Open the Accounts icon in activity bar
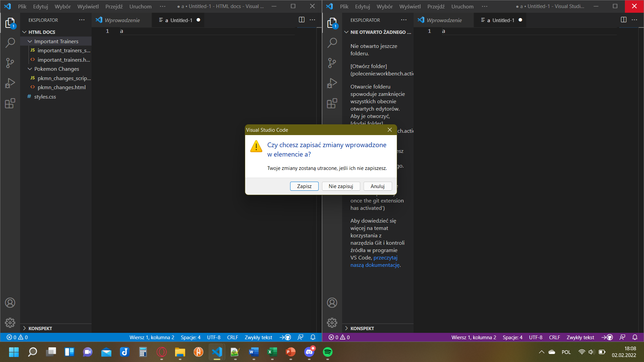The height and width of the screenshot is (362, 644). pos(10,303)
